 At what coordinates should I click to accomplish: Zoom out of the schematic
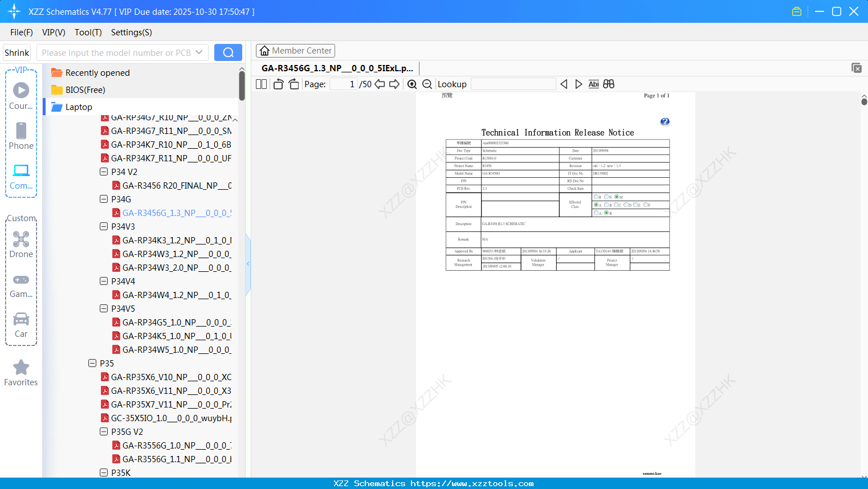pyautogui.click(x=427, y=84)
